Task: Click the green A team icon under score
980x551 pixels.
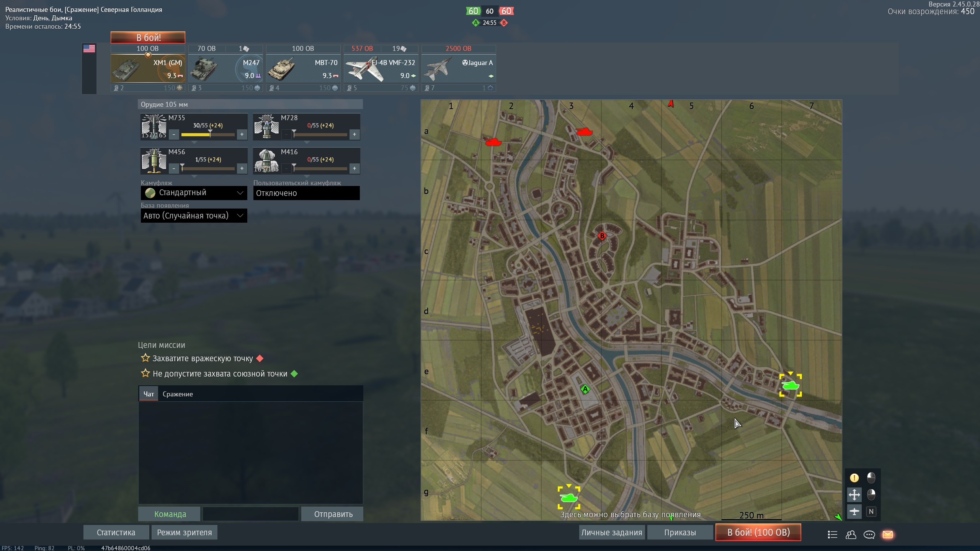Action: pos(475,23)
